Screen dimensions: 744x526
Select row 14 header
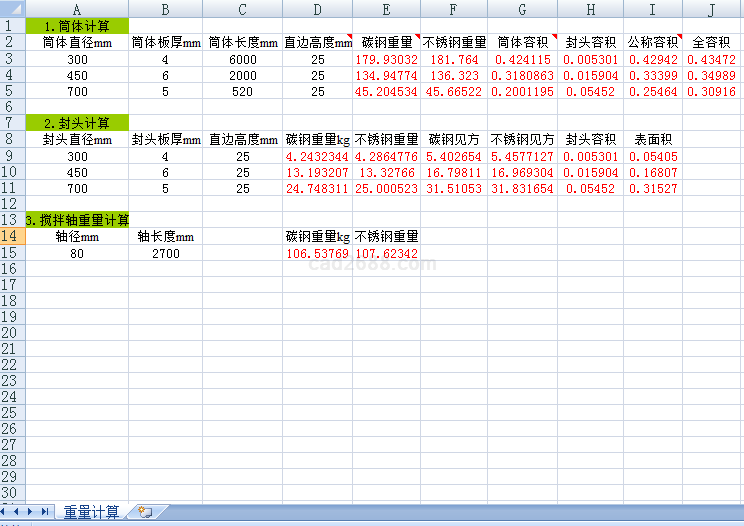(10, 237)
